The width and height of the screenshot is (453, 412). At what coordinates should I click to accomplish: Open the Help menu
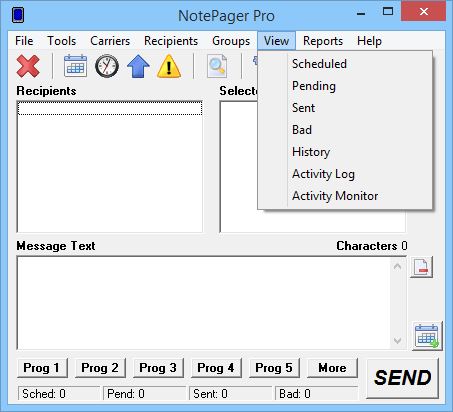[x=369, y=41]
